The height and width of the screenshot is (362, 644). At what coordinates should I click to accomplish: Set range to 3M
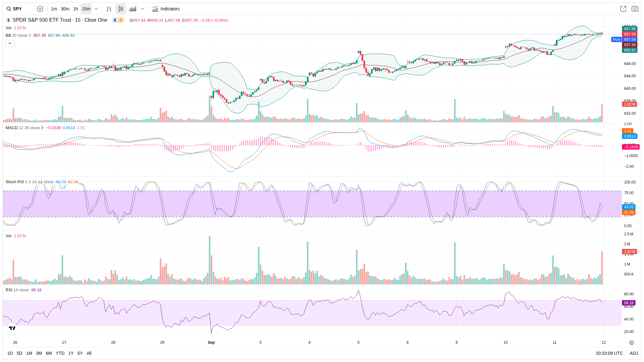point(39,353)
